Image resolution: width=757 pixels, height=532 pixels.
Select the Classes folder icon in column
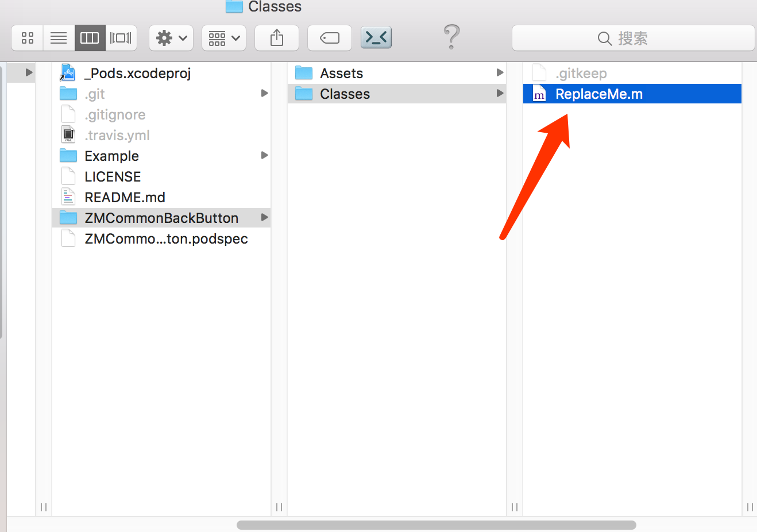click(304, 93)
